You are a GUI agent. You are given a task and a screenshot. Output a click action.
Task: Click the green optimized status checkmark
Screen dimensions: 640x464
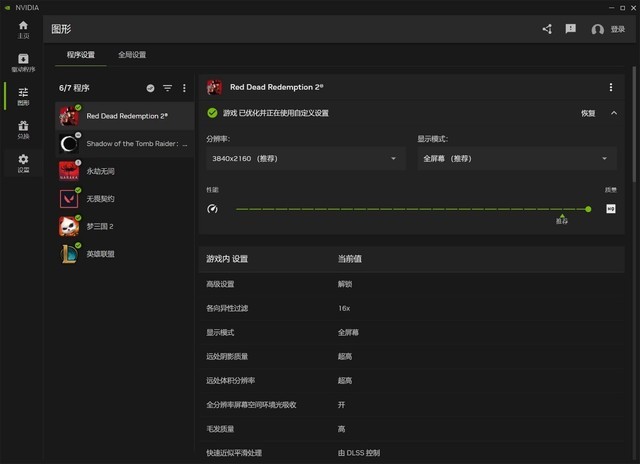212,113
